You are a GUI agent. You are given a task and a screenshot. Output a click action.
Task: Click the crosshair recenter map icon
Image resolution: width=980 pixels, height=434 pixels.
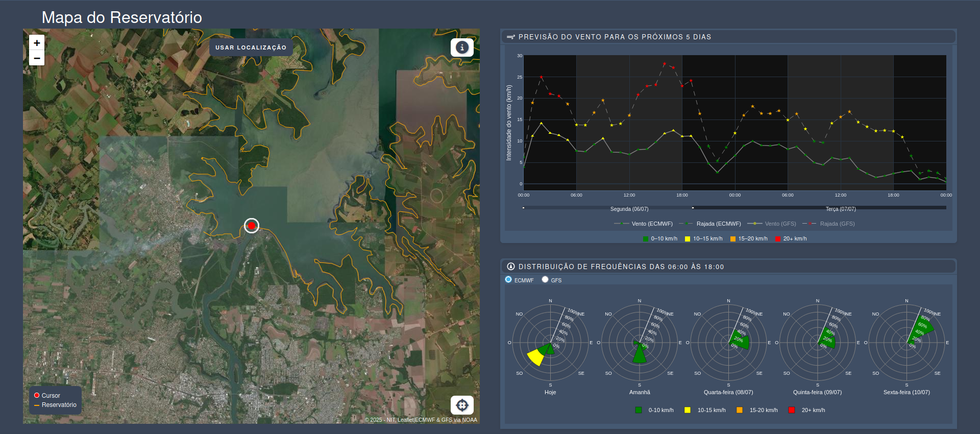coord(462,405)
